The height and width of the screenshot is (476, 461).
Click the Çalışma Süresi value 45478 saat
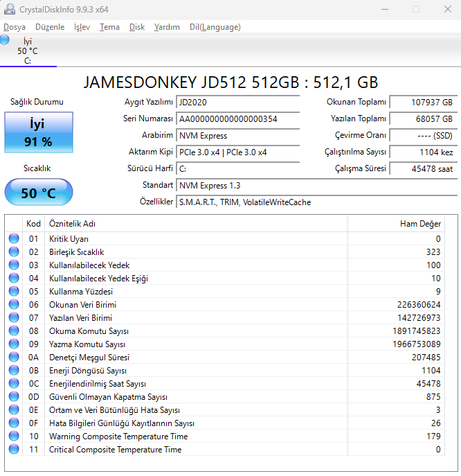click(x=424, y=169)
